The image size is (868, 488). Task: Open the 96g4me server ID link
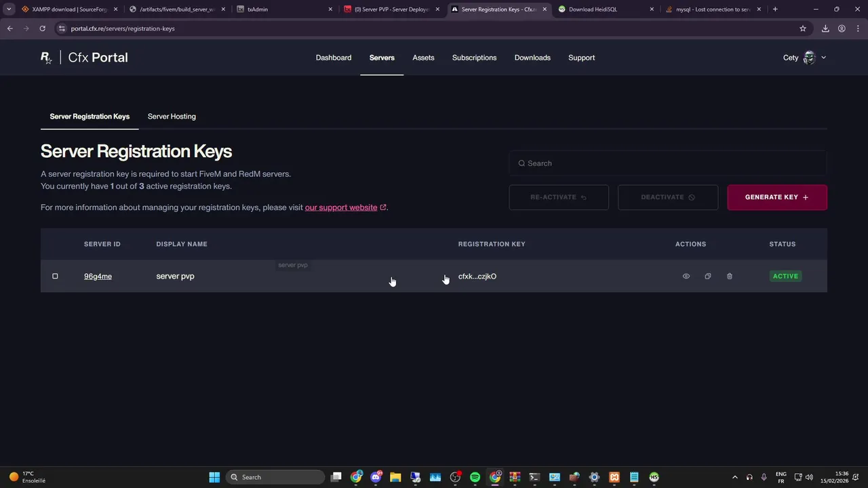[x=98, y=276]
